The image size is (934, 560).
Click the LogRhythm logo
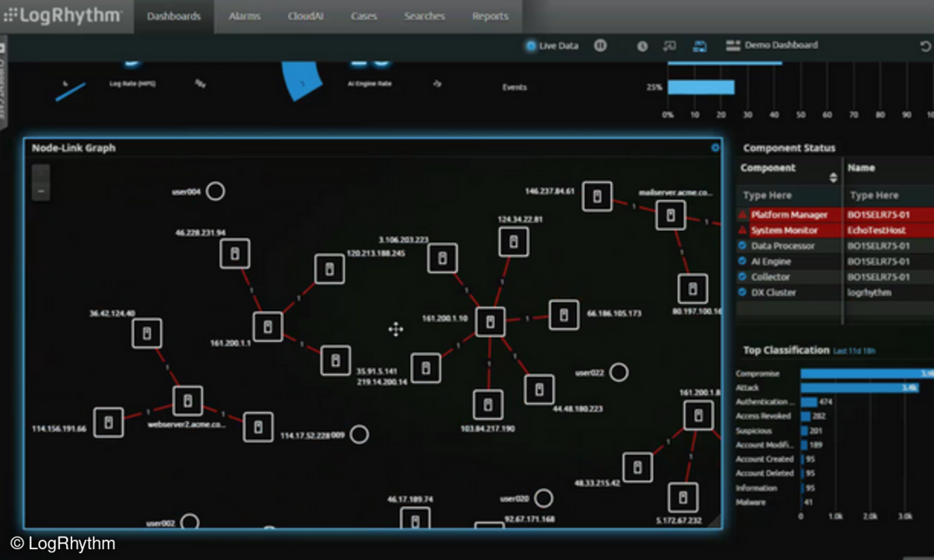62,15
